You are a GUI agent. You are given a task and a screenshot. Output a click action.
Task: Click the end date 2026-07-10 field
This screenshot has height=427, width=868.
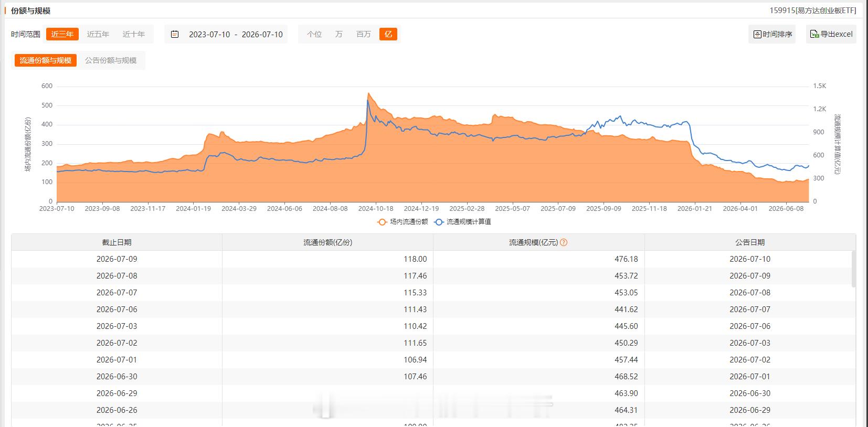pyautogui.click(x=262, y=34)
